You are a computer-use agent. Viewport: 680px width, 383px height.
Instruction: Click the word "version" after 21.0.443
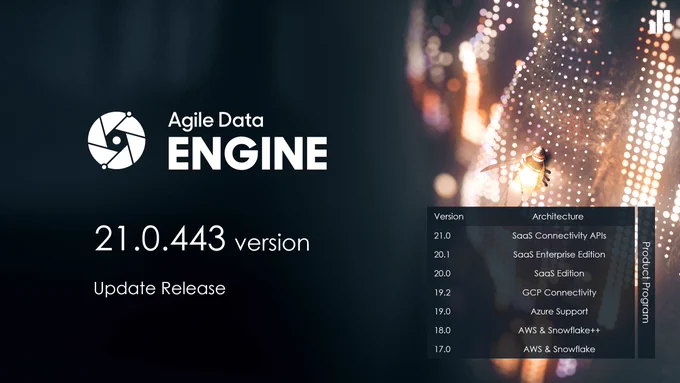[x=272, y=243]
